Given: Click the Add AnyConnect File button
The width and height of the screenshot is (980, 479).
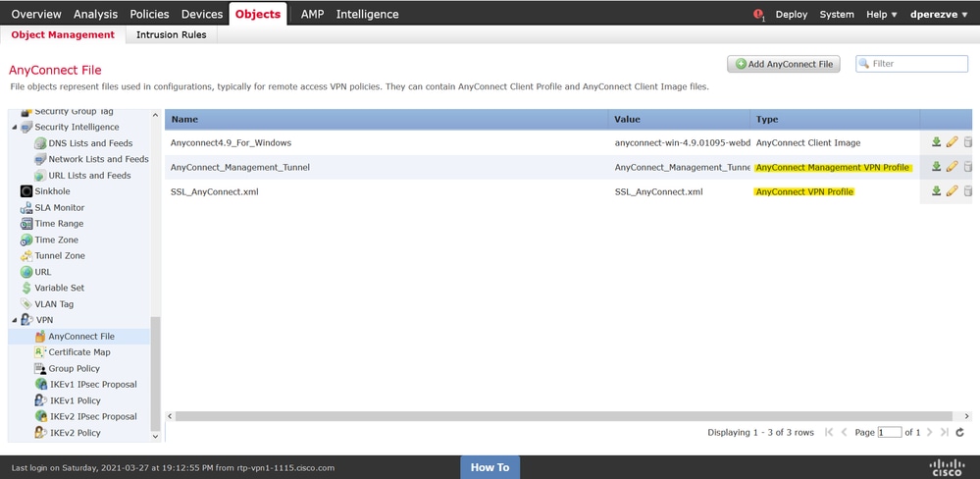Looking at the screenshot, I should click(784, 64).
